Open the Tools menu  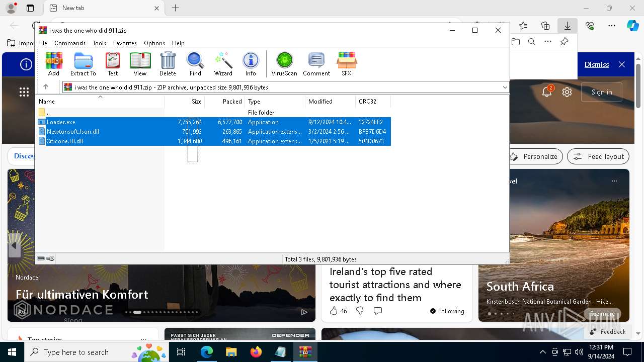click(99, 43)
